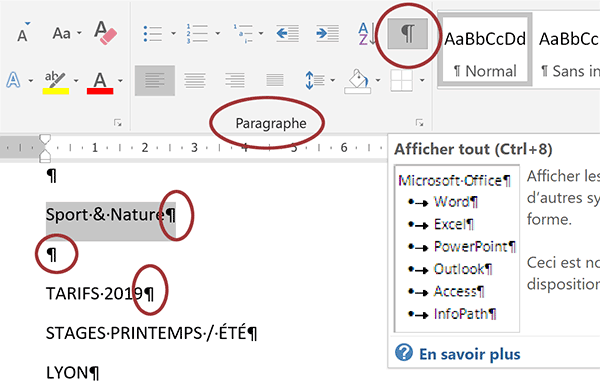
Task: Click the indent marker on the ruler
Action: tap(45, 148)
